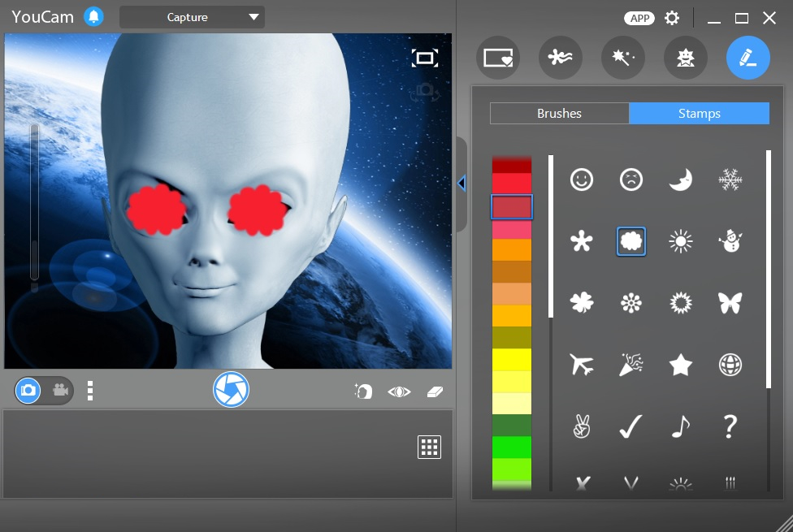Pick the bright yellow color swatch

pos(512,360)
